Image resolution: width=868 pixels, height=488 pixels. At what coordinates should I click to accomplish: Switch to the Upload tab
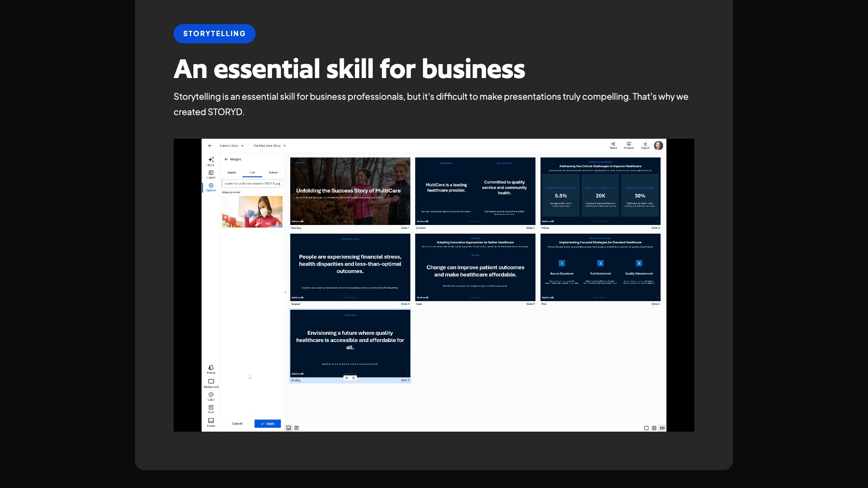(x=273, y=172)
